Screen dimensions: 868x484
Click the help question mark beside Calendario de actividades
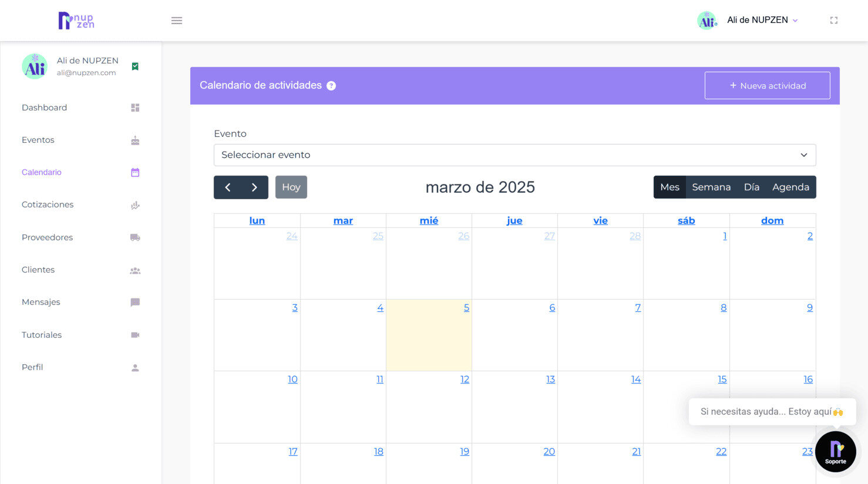tap(331, 86)
